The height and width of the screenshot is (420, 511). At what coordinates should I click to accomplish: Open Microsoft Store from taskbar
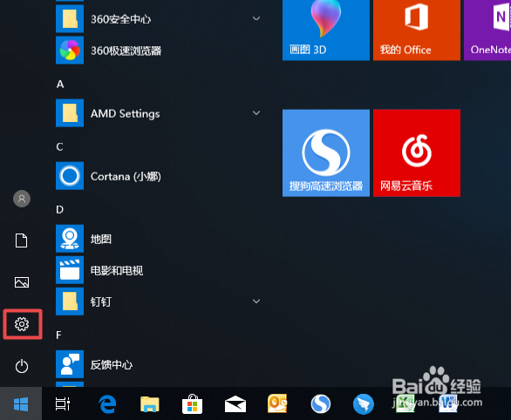(x=192, y=403)
